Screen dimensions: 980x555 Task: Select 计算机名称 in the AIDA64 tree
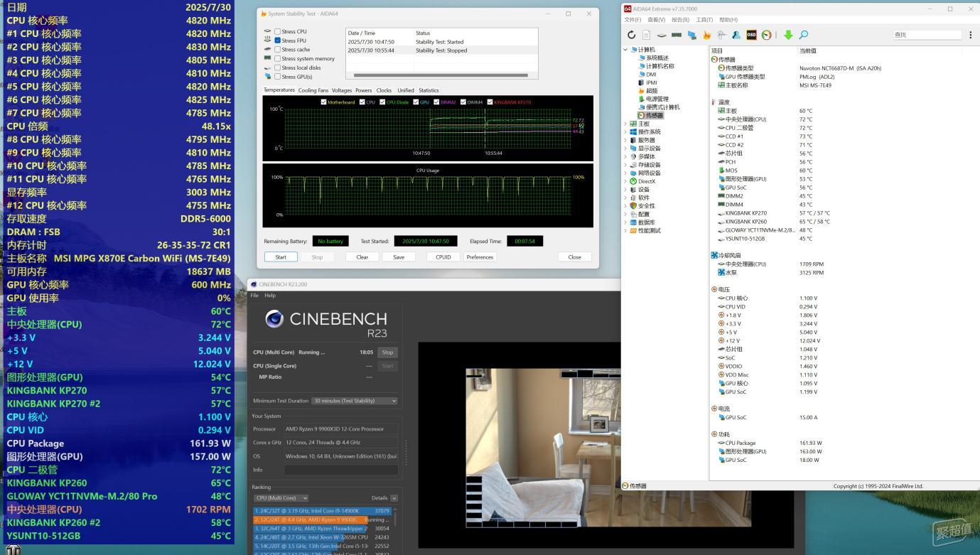click(x=660, y=66)
